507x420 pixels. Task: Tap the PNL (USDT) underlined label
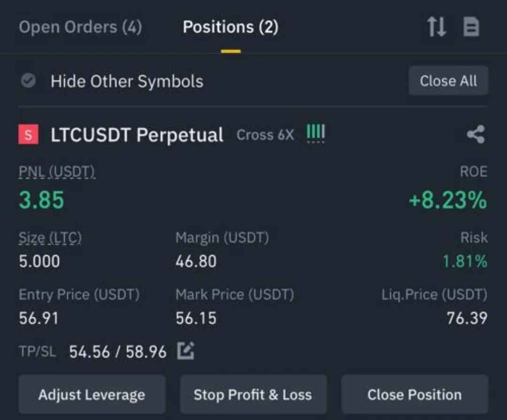pyautogui.click(x=57, y=172)
